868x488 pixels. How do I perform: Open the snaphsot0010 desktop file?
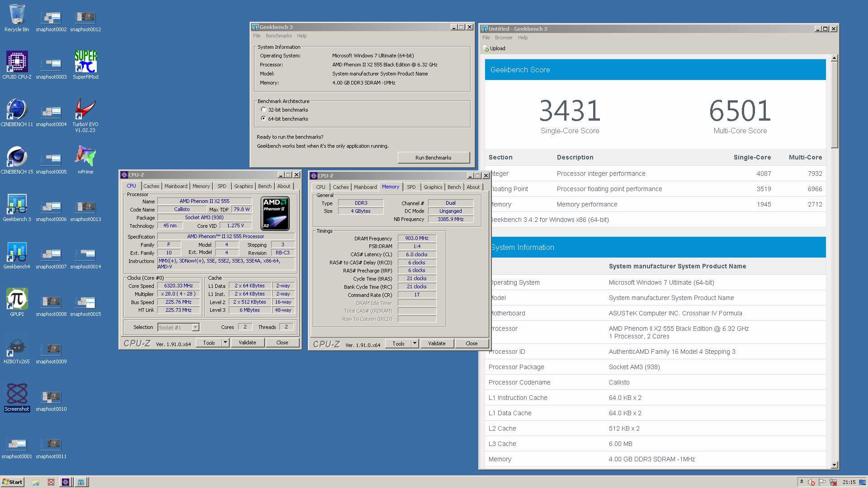[51, 401]
